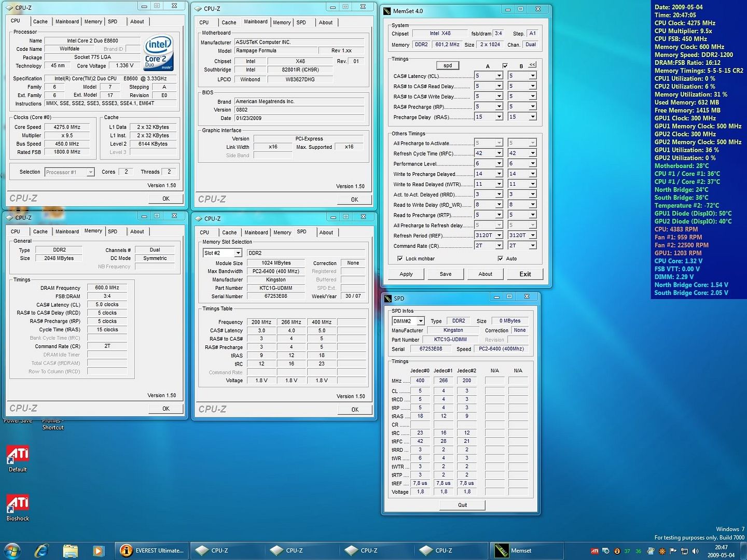This screenshot has width=747, height=560.
Task: Open column B Refresh Period (tREF) dropdown
Action: point(532,235)
